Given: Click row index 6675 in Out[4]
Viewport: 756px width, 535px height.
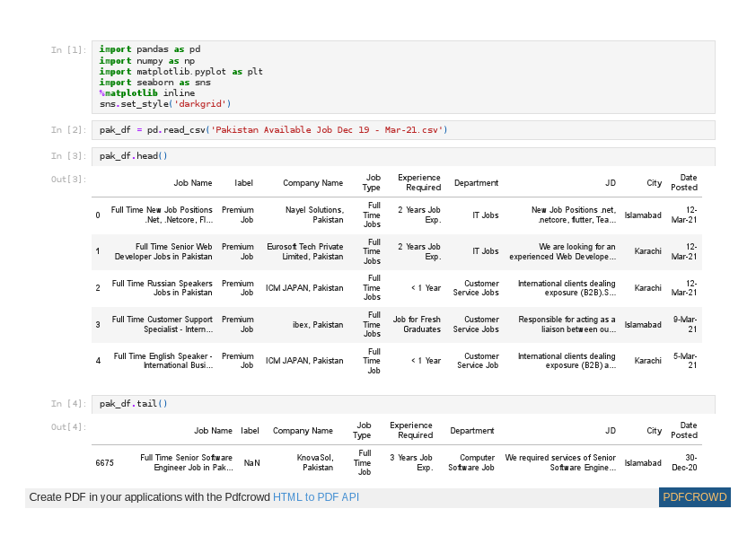Looking at the screenshot, I should coord(105,463).
